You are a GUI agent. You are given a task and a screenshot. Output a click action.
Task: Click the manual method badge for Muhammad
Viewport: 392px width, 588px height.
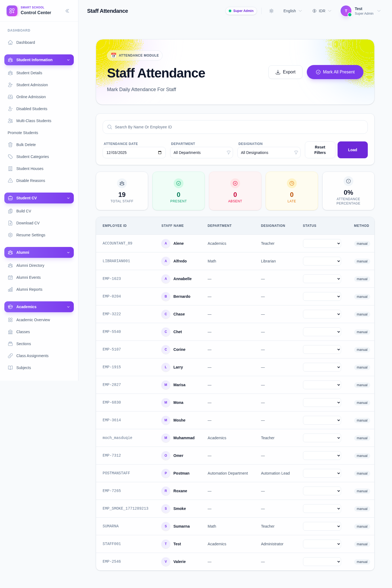pyautogui.click(x=362, y=438)
